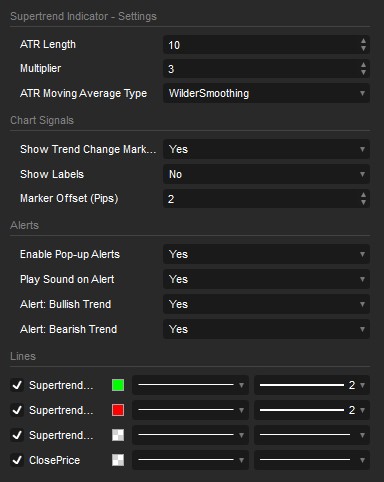384x482 pixels.
Task: Click the 'Alert: Bearish Trend' label
Action: (x=68, y=329)
